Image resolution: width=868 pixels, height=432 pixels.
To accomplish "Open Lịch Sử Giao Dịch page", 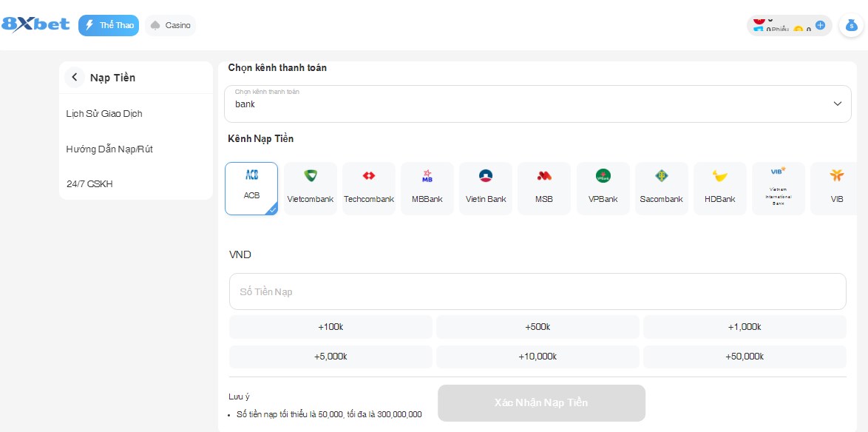I will pyautogui.click(x=104, y=113).
